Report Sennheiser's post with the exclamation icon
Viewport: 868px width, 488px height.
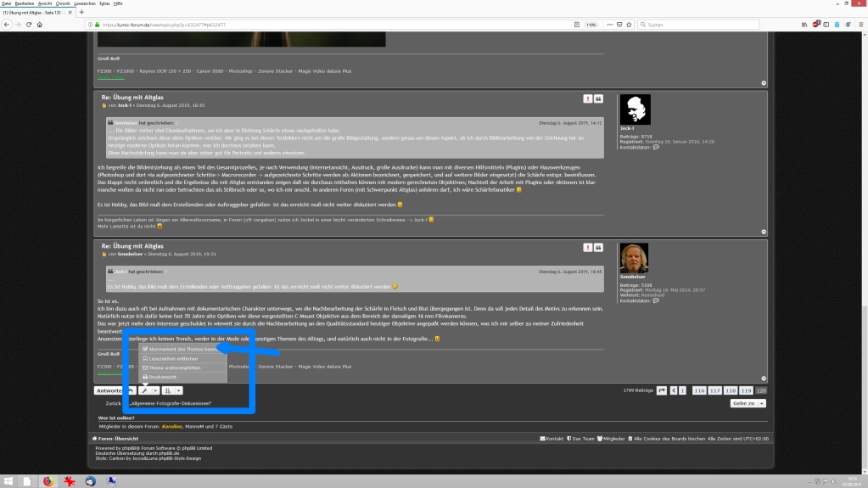[587, 248]
